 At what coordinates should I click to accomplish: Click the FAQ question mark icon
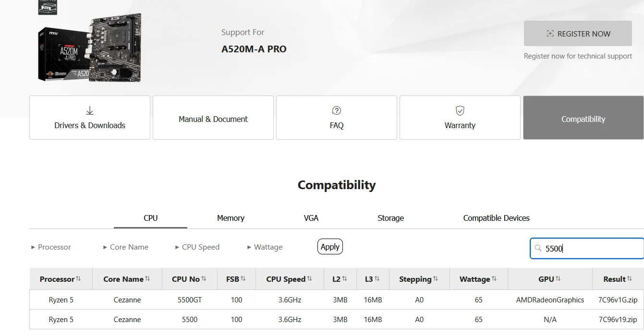coord(337,111)
